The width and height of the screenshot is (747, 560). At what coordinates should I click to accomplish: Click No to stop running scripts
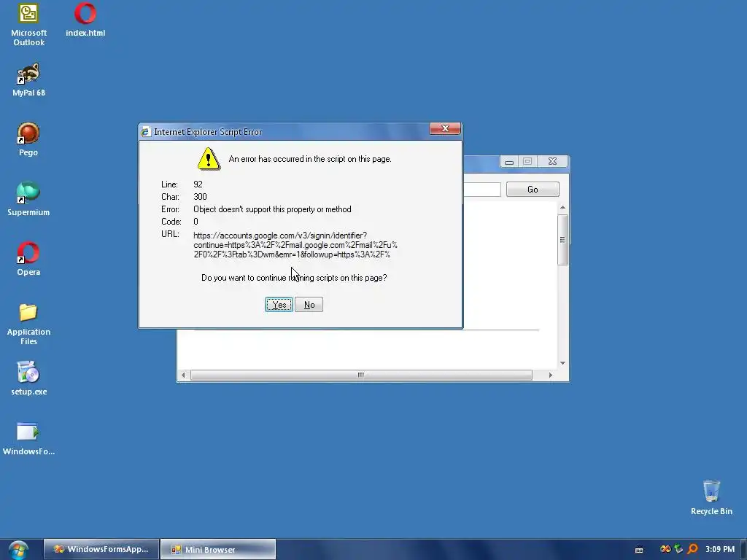309,305
